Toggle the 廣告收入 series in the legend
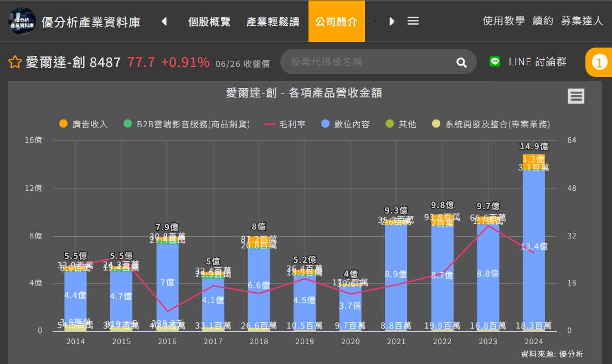This screenshot has height=364, width=612. (83, 124)
